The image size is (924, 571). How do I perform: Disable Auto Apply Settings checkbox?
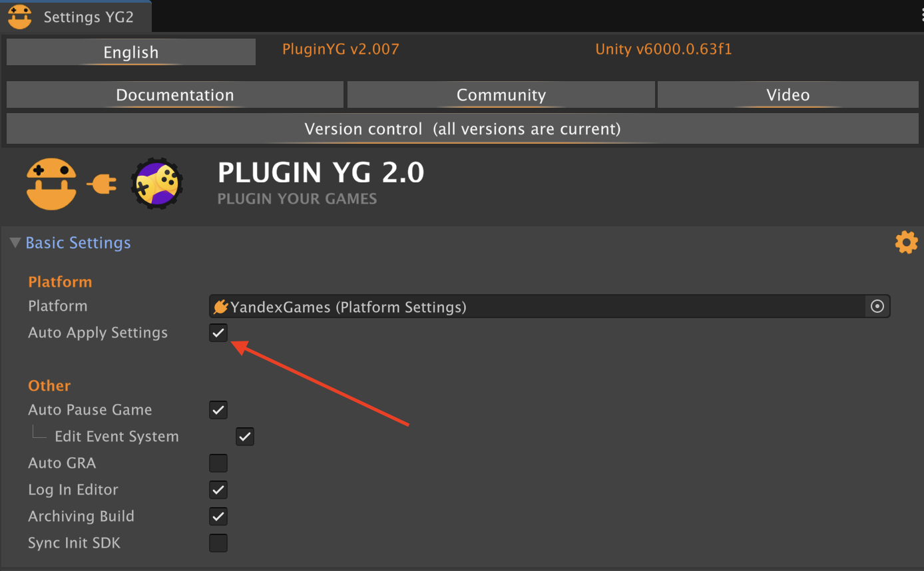pyautogui.click(x=218, y=333)
